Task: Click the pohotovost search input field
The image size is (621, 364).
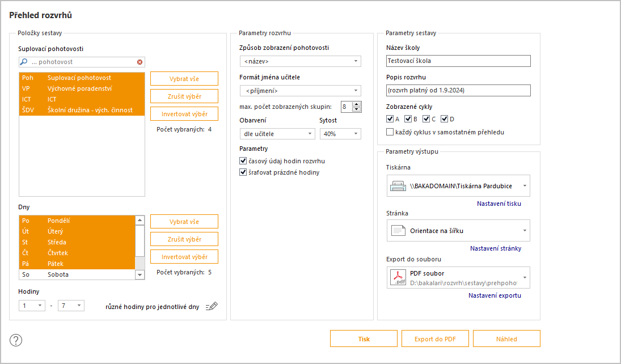Action: pyautogui.click(x=82, y=62)
